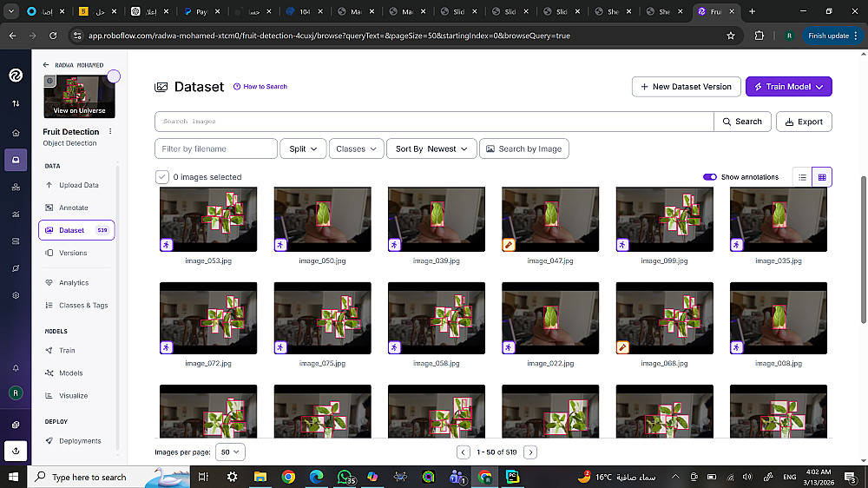Open upload arrow icon at rail bottom
The height and width of the screenshot is (488, 868).
[16, 451]
